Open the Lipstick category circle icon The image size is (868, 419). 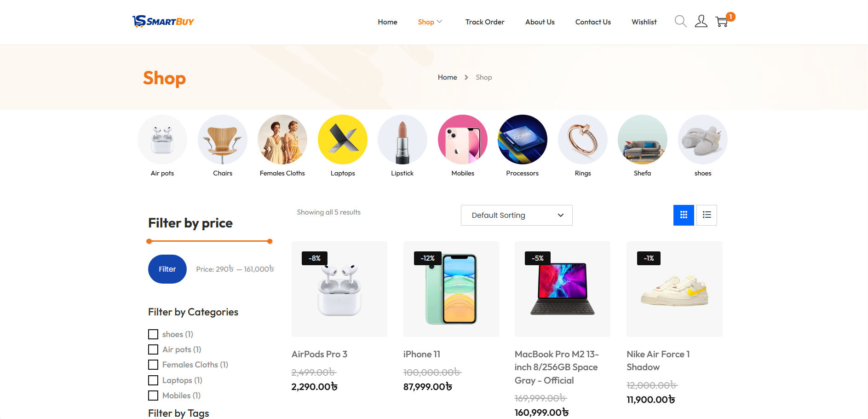click(x=402, y=140)
